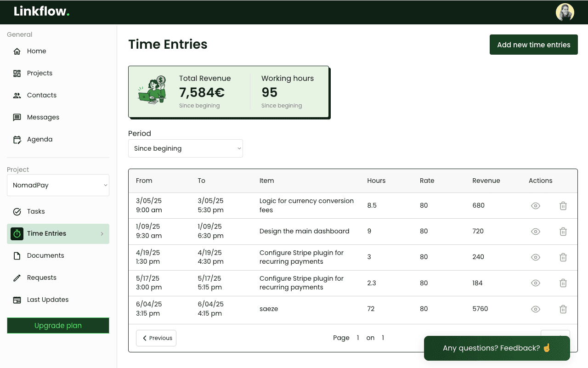Click the Contacts people icon

[x=17, y=95]
